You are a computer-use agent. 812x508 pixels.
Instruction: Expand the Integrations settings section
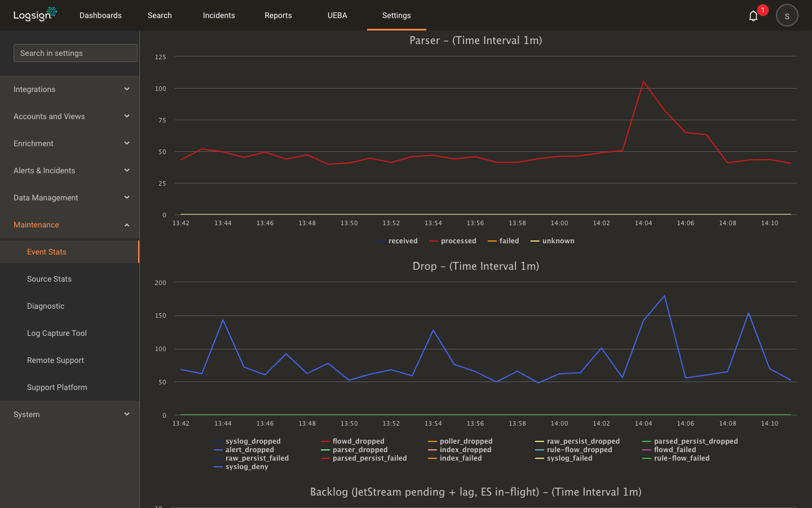(70, 89)
